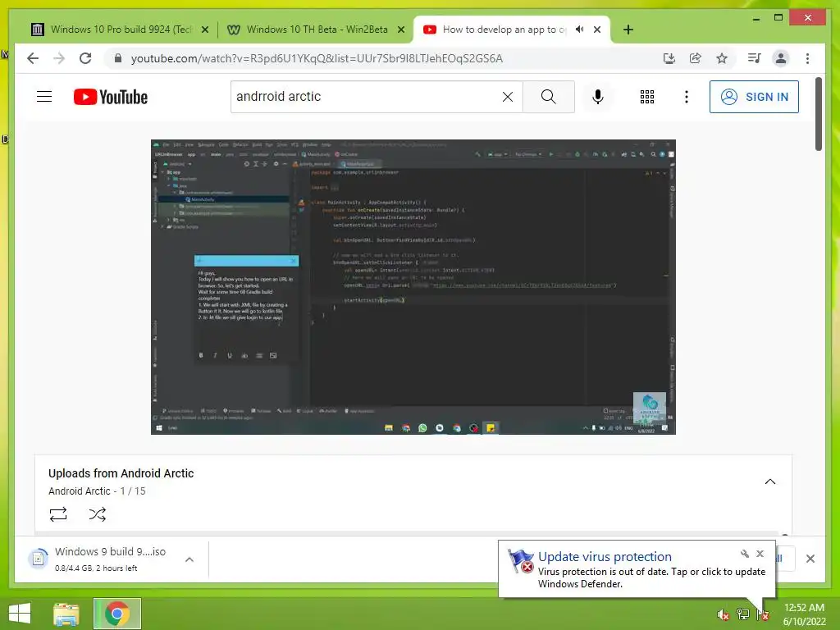Screen dimensions: 840x630
Task: Open File Explorer from the taskbar
Action: [66, 614]
